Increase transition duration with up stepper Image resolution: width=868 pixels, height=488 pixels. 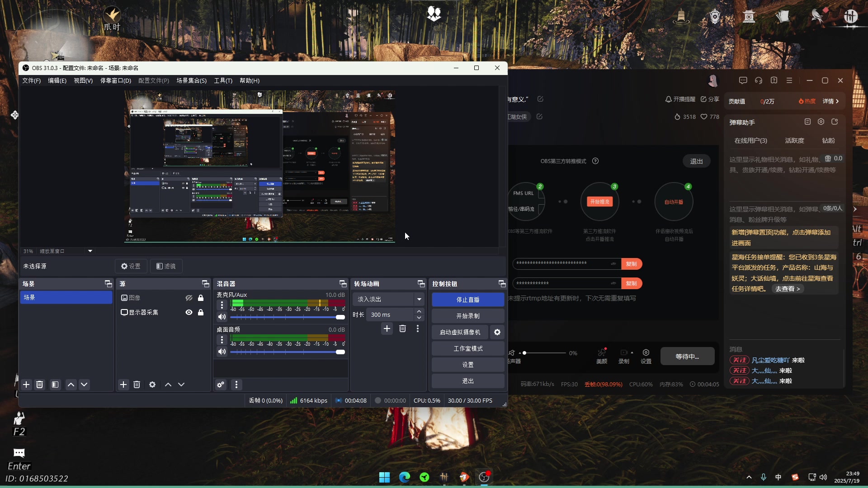point(419,311)
